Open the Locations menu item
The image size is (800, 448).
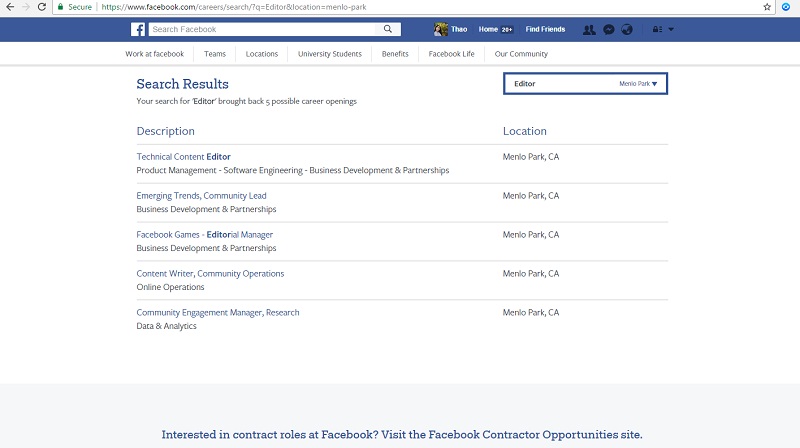point(262,54)
